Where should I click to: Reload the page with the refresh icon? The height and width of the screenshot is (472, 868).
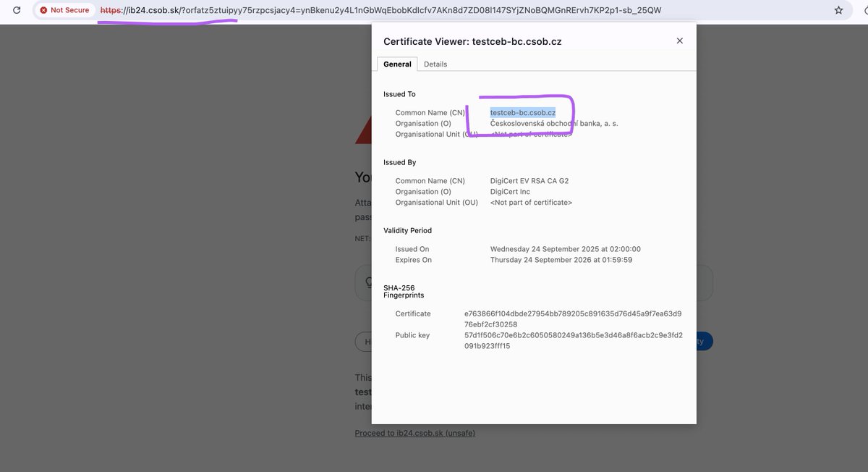pyautogui.click(x=17, y=10)
